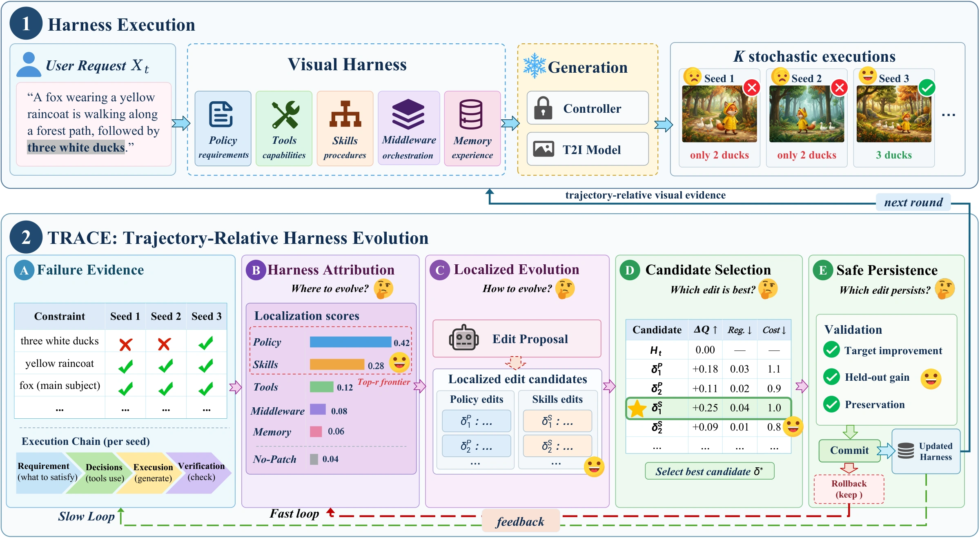Click the Seed 1 forest image thumbnail
This screenshot has width=980, height=538.
tap(719, 114)
